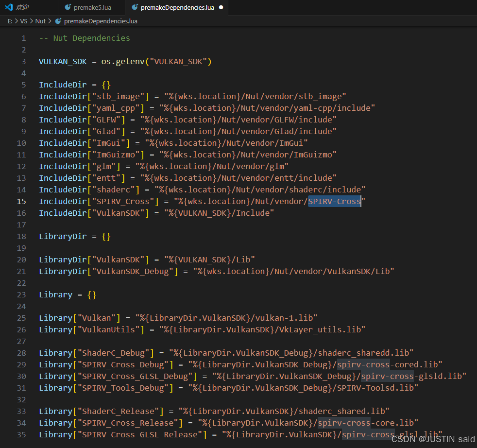Click the VS Code logo on Welcome tab
477x448 pixels.
tap(8, 7)
